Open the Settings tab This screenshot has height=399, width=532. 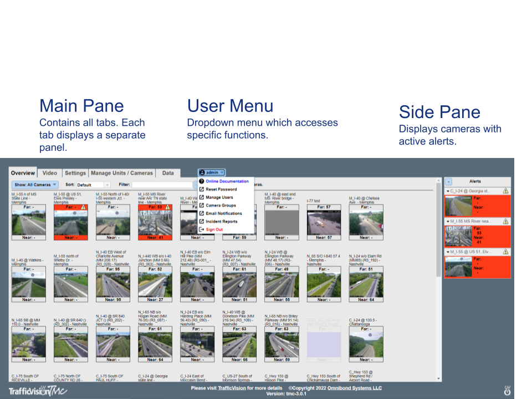click(x=75, y=173)
